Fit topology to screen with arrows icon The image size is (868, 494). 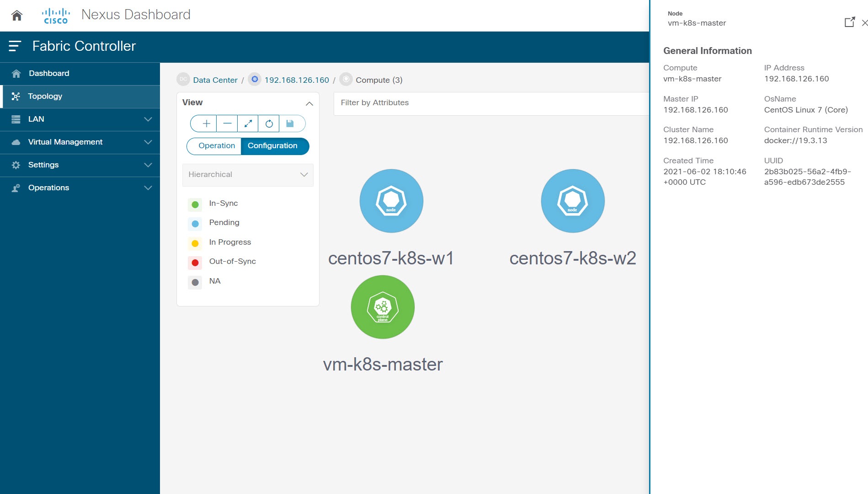pos(248,123)
